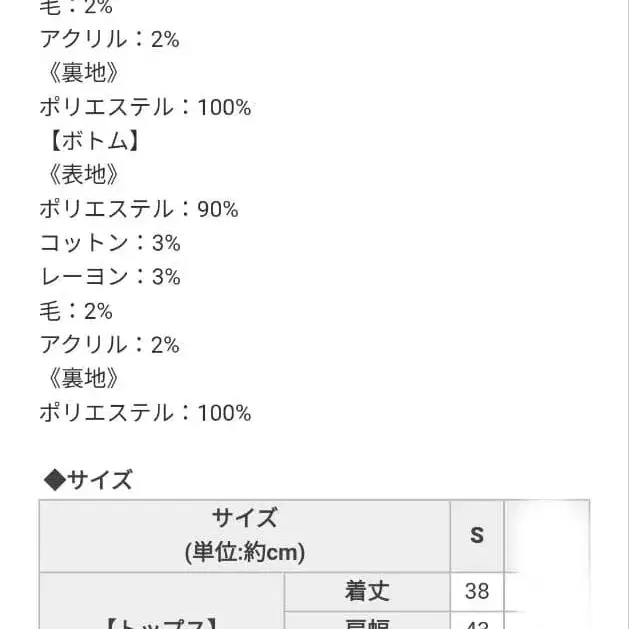Click the レーヨン：3% text line
629x629 pixels.
pyautogui.click(x=110, y=277)
